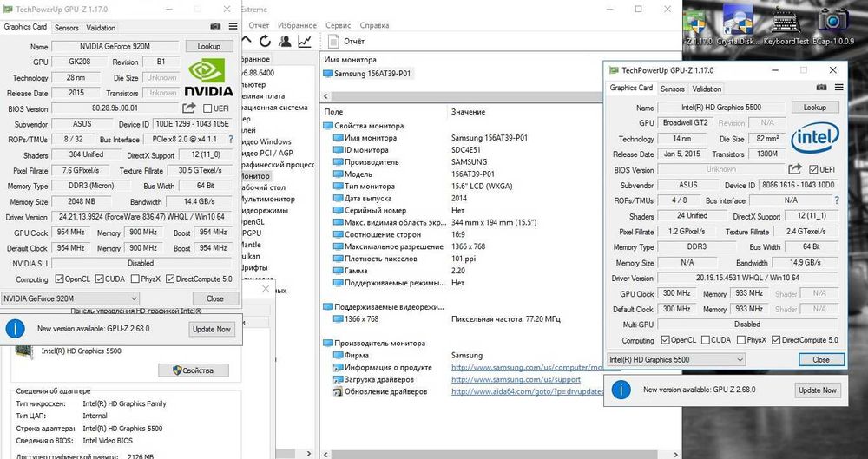
Task: Click the AIDA64 graph chart toolbar icon
Action: (x=305, y=41)
